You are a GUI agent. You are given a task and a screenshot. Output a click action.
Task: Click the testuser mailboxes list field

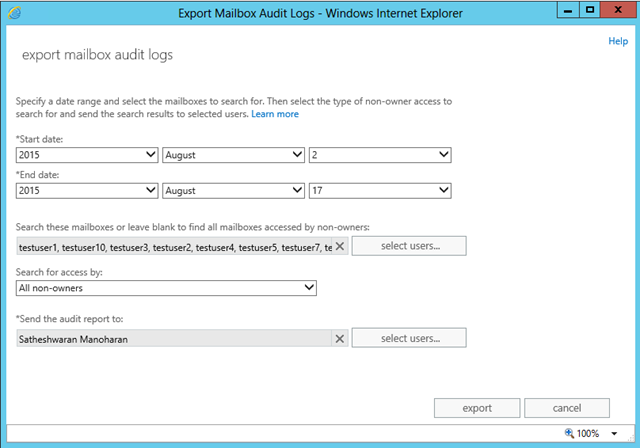175,246
